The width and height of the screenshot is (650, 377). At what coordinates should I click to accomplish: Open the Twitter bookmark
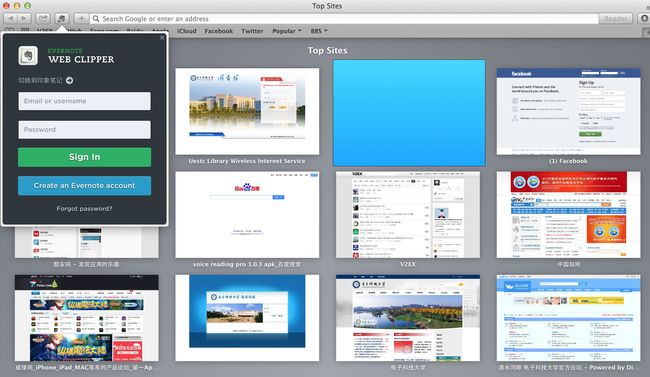252,31
